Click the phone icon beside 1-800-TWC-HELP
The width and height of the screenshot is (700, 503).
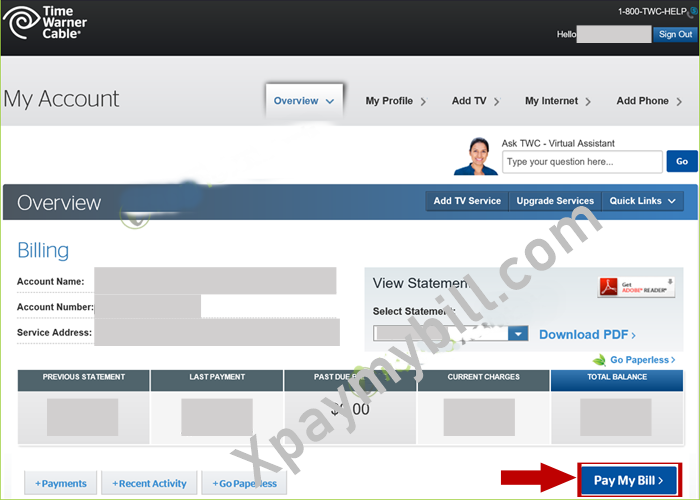pyautogui.click(x=692, y=13)
